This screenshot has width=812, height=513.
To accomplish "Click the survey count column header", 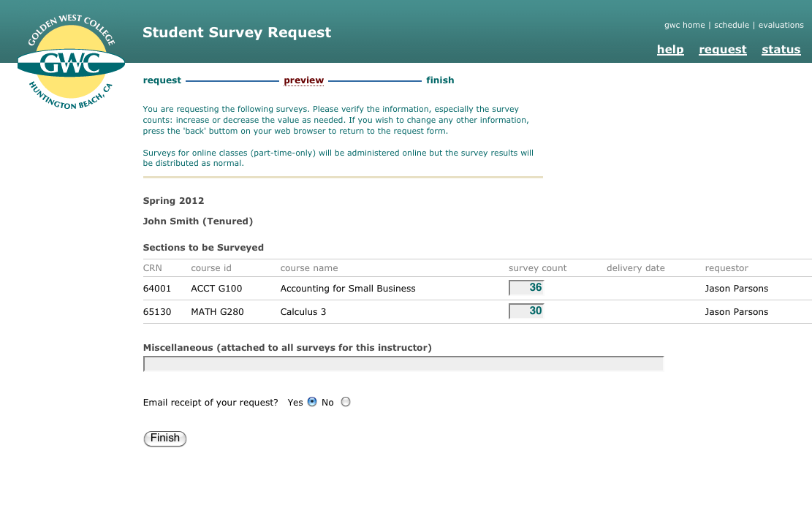I will pyautogui.click(x=537, y=268).
